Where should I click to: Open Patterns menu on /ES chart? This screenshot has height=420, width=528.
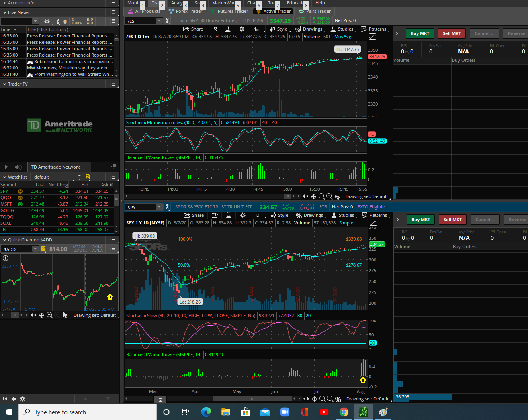click(x=374, y=29)
